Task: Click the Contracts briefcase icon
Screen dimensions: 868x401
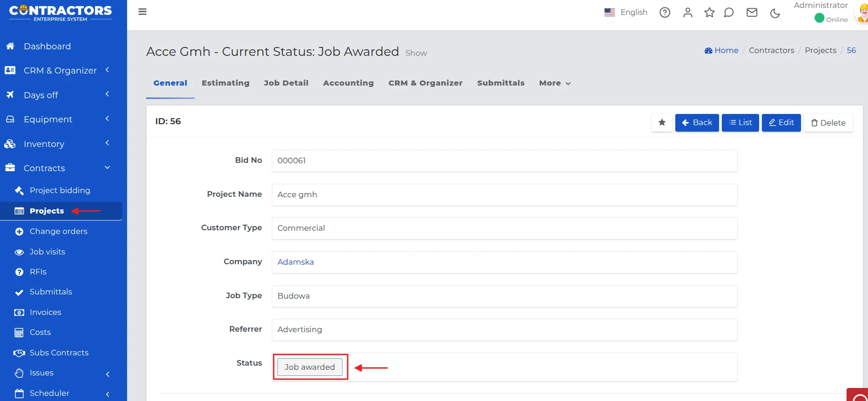Action: click(10, 168)
